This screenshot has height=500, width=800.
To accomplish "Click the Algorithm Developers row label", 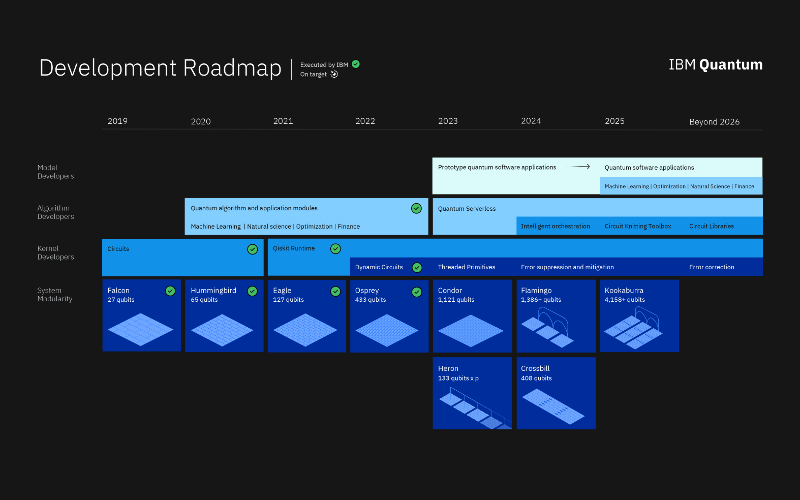I will tap(56, 212).
